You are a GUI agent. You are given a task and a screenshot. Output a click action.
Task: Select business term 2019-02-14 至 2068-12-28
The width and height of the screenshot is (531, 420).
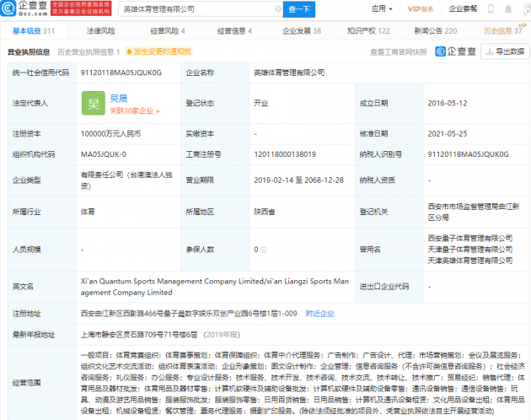coord(298,180)
